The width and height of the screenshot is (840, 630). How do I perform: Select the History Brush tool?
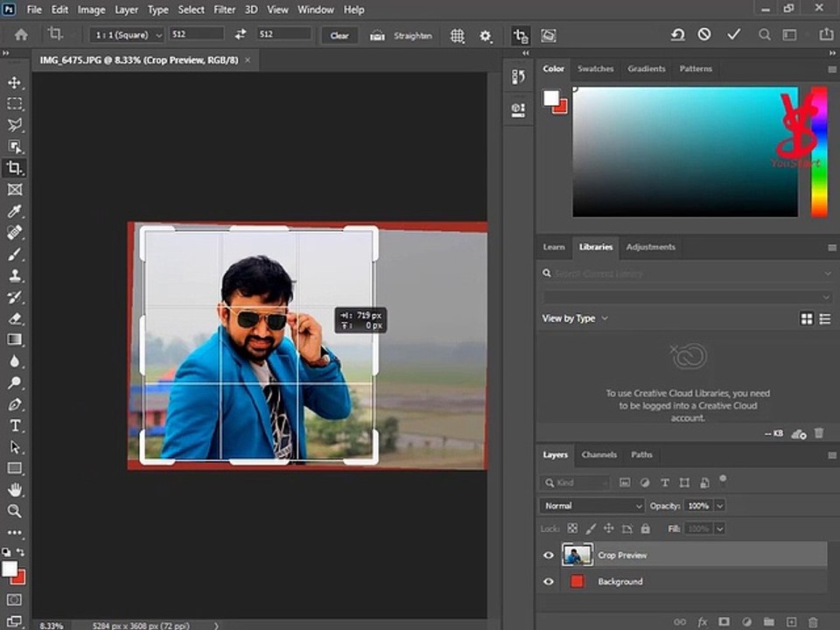15,297
